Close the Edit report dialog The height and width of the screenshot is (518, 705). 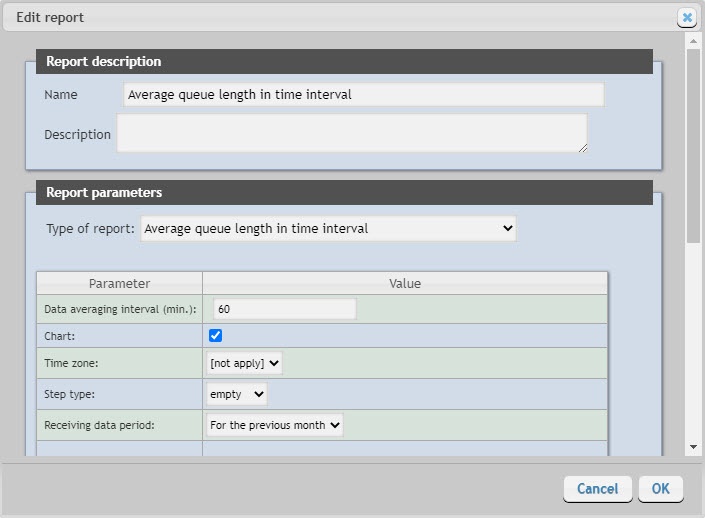point(686,17)
